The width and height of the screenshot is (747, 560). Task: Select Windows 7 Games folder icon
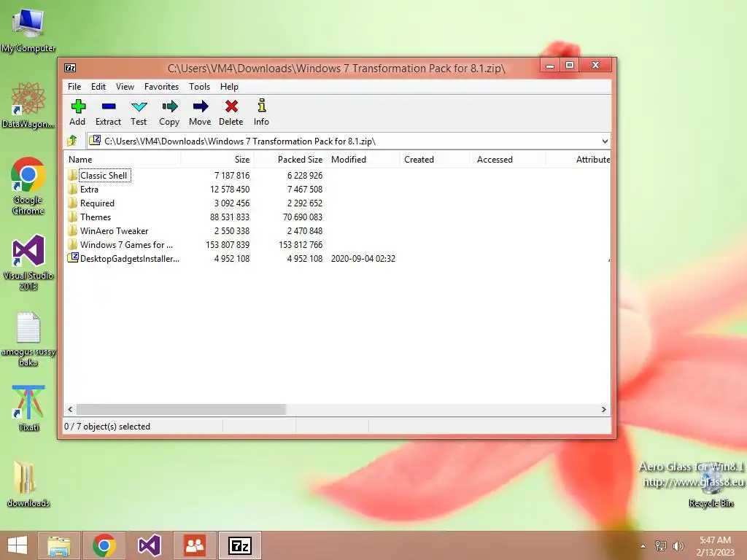[72, 244]
